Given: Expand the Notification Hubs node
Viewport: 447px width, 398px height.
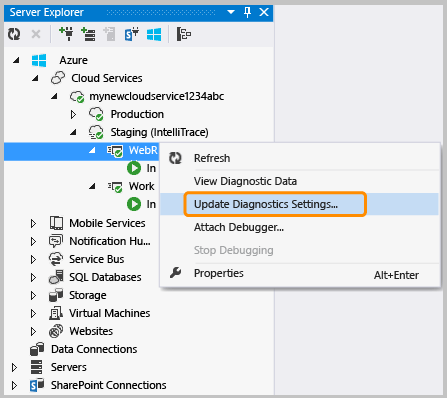Looking at the screenshot, I should [x=33, y=241].
